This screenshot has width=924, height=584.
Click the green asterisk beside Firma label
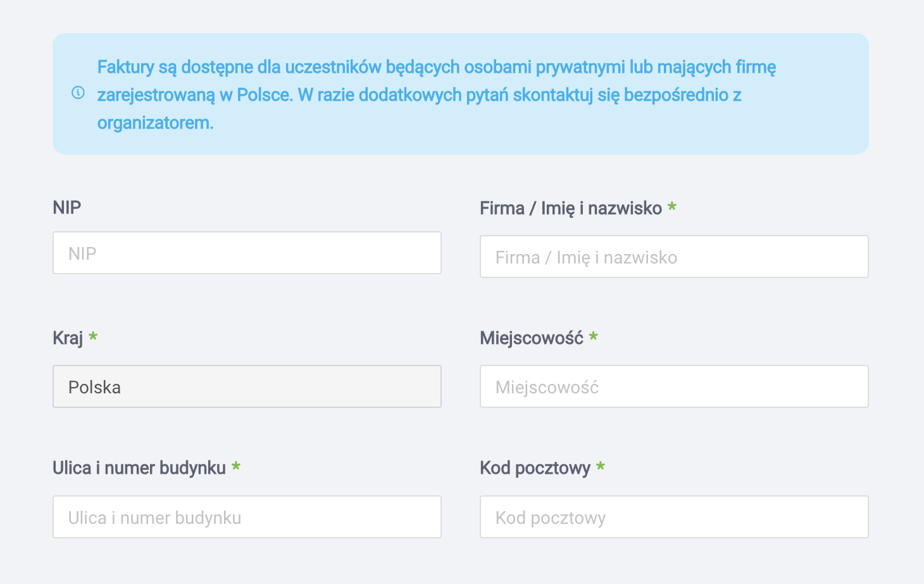(672, 207)
